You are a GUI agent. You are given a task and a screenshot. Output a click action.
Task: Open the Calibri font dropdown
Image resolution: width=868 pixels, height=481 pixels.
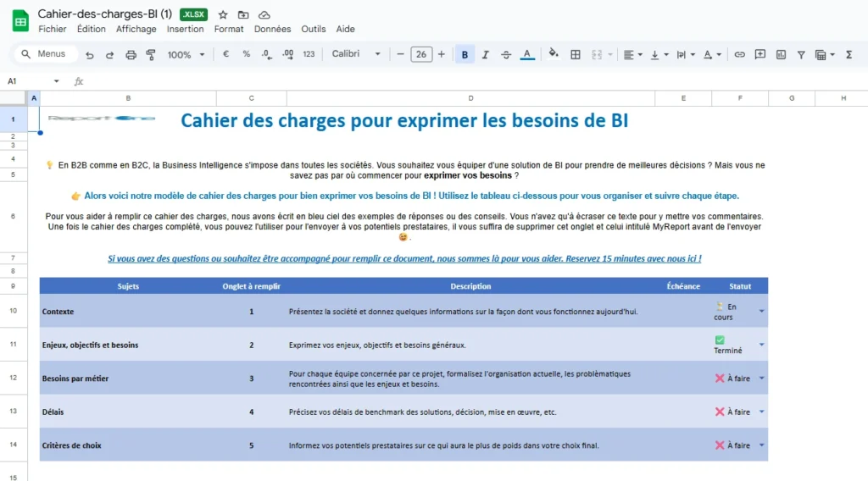(356, 53)
